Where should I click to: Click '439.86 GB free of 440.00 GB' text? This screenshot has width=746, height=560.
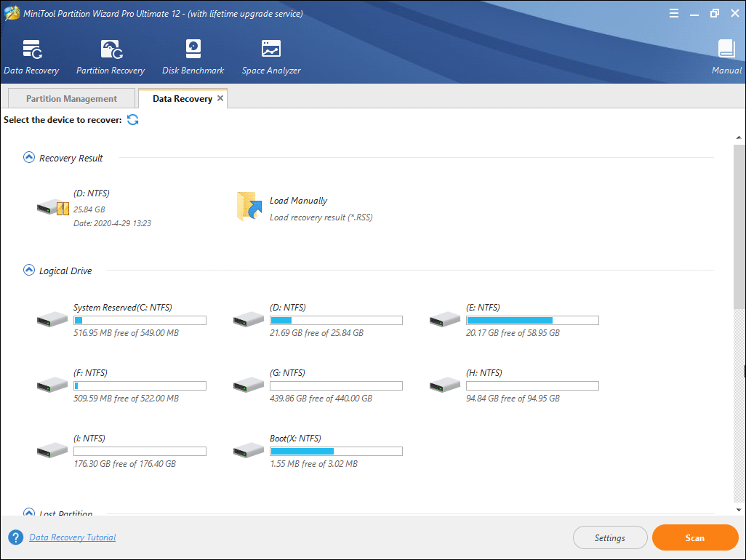(x=321, y=399)
